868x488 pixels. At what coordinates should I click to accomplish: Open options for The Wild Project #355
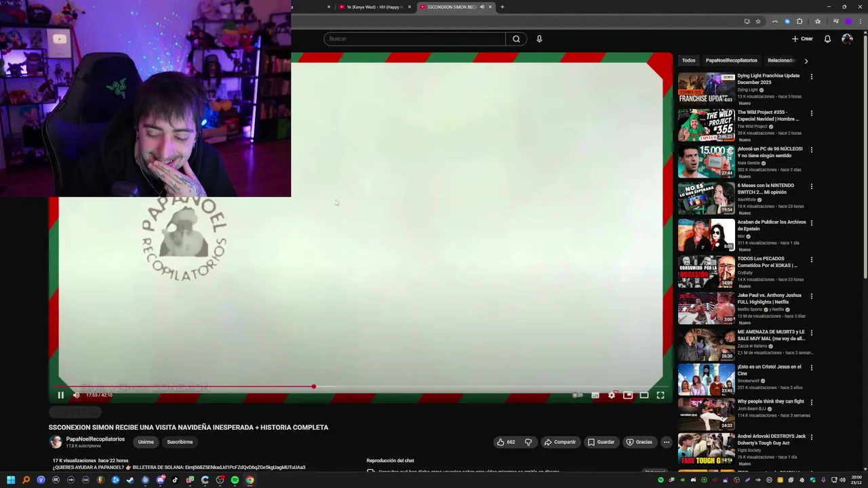pos(811,113)
